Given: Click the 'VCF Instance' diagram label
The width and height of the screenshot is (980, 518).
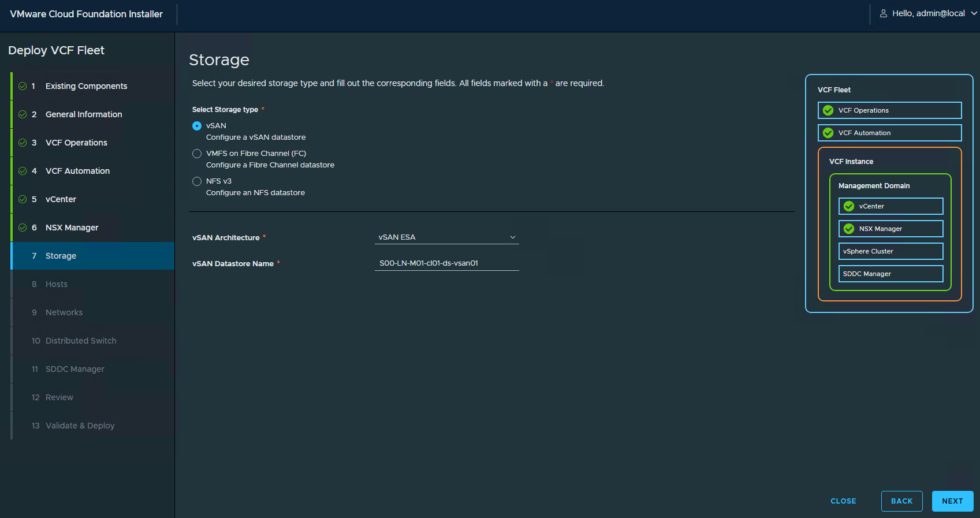Looking at the screenshot, I should pyautogui.click(x=851, y=162).
